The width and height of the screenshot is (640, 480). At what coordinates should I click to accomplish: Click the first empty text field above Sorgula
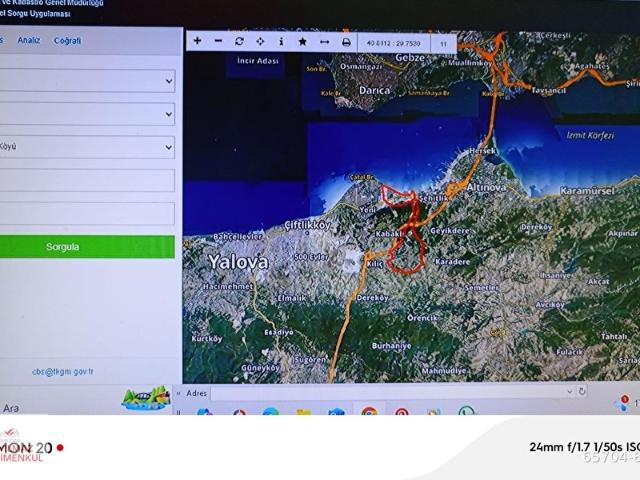pyautogui.click(x=86, y=180)
